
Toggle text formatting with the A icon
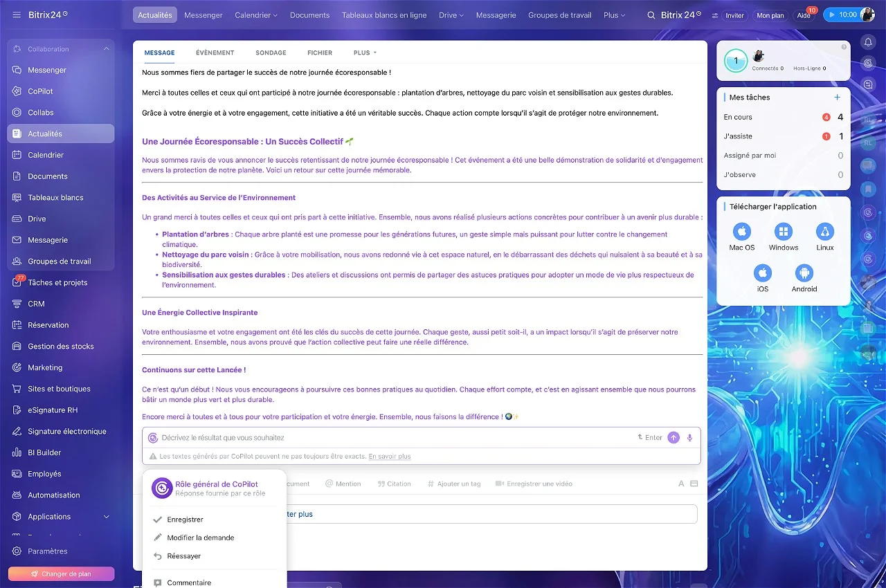click(681, 484)
